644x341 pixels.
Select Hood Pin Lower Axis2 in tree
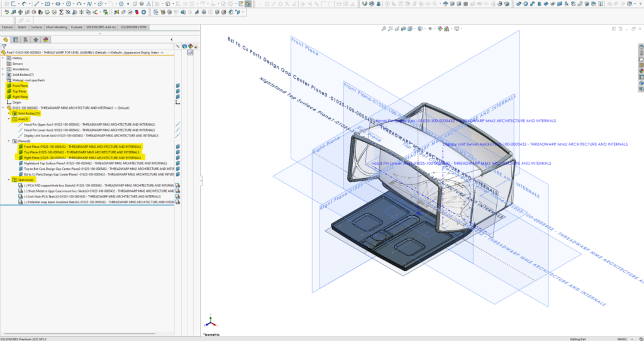pos(89,130)
